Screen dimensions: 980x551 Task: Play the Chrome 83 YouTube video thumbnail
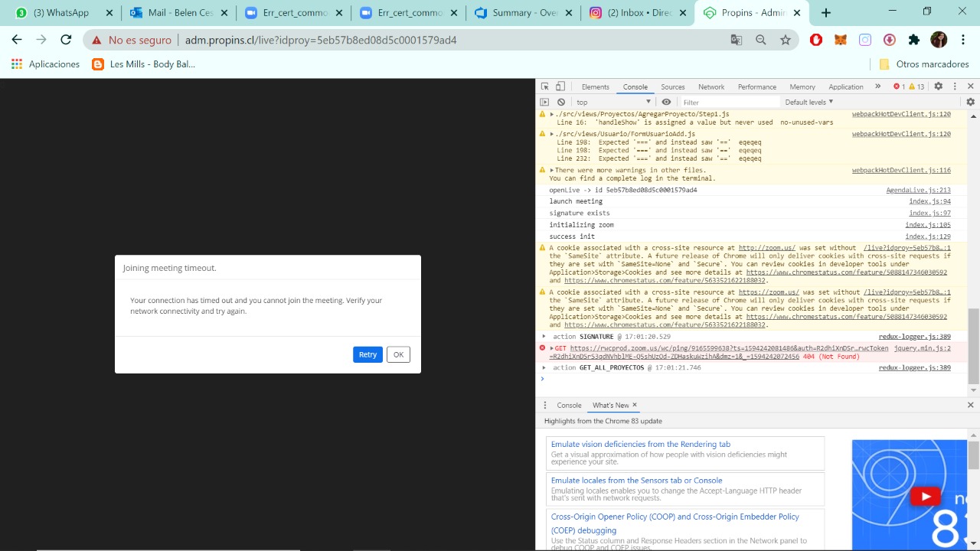coord(925,497)
